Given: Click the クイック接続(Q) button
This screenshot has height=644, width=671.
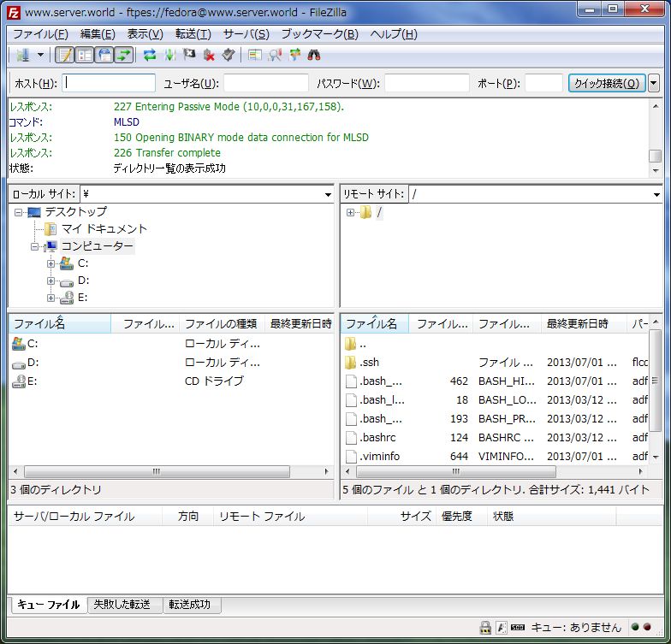Looking at the screenshot, I should point(607,83).
